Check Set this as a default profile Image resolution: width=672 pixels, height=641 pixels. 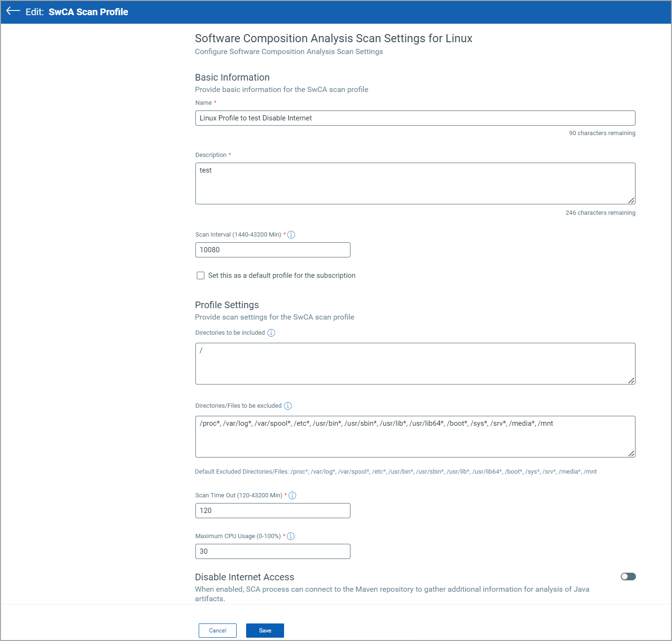(201, 275)
